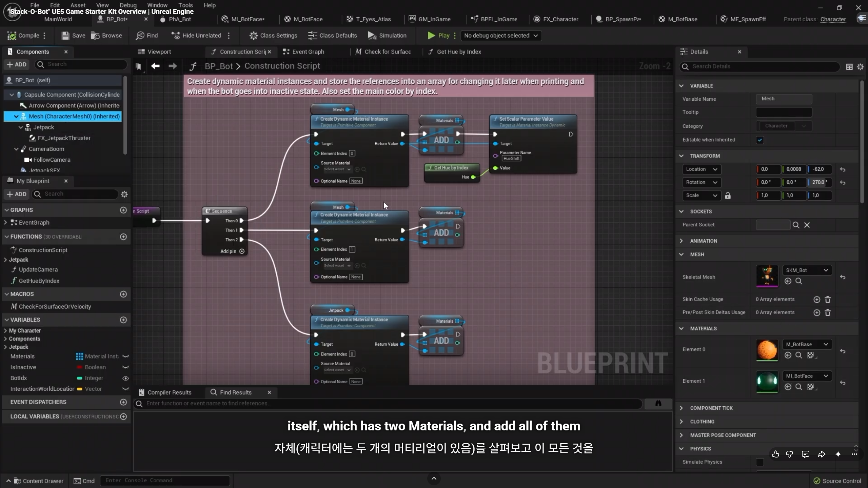Click the find-in-all-blueprints binoculars button
This screenshot has height=488, width=868.
[658, 403]
